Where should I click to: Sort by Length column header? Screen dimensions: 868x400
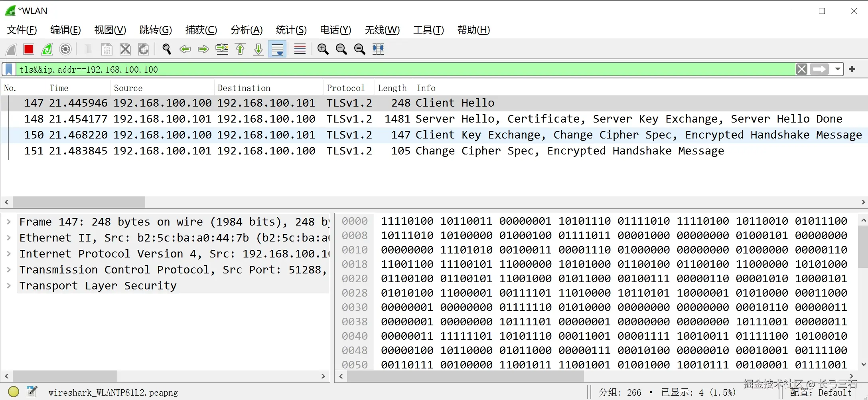394,88
